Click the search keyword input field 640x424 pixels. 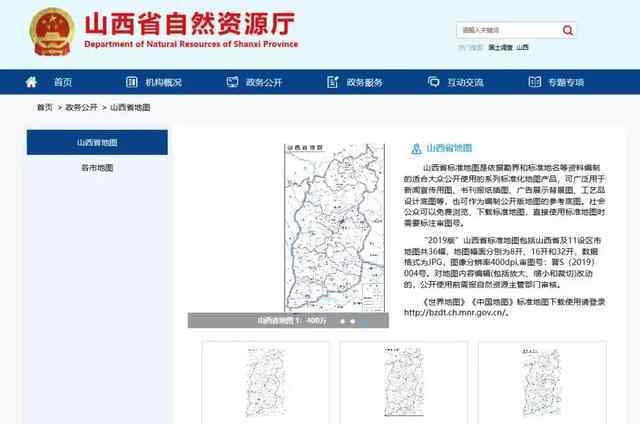[509, 30]
